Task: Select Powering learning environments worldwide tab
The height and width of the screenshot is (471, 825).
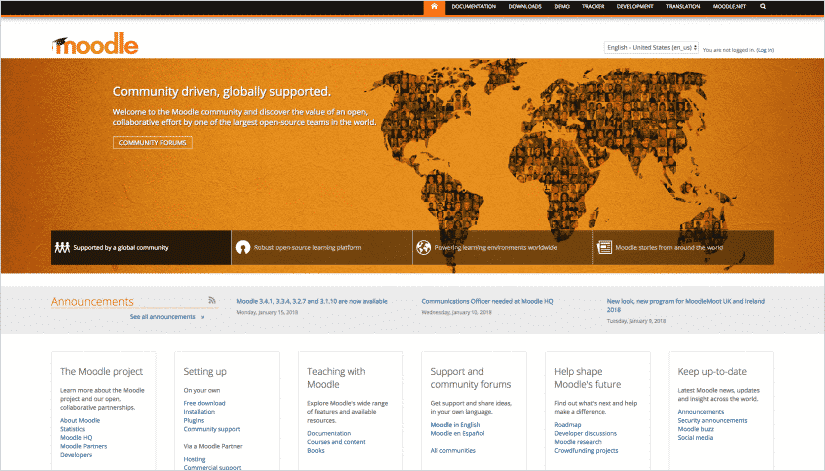Action: click(x=502, y=247)
